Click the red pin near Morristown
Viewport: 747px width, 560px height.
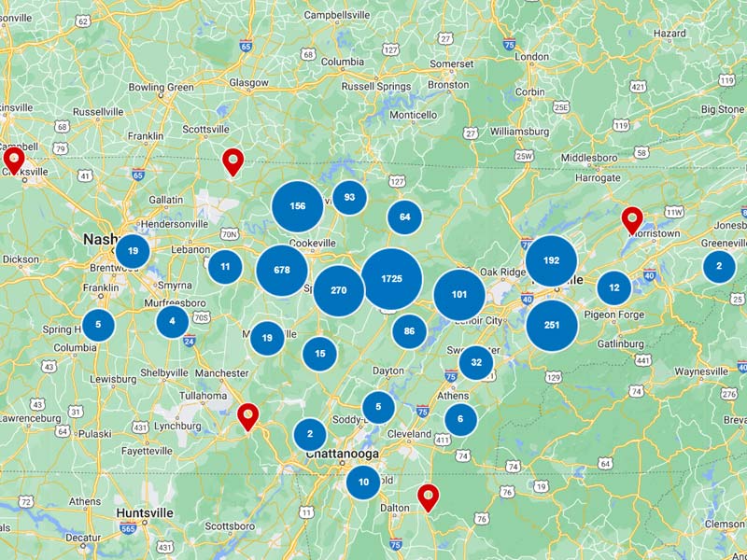coord(632,218)
